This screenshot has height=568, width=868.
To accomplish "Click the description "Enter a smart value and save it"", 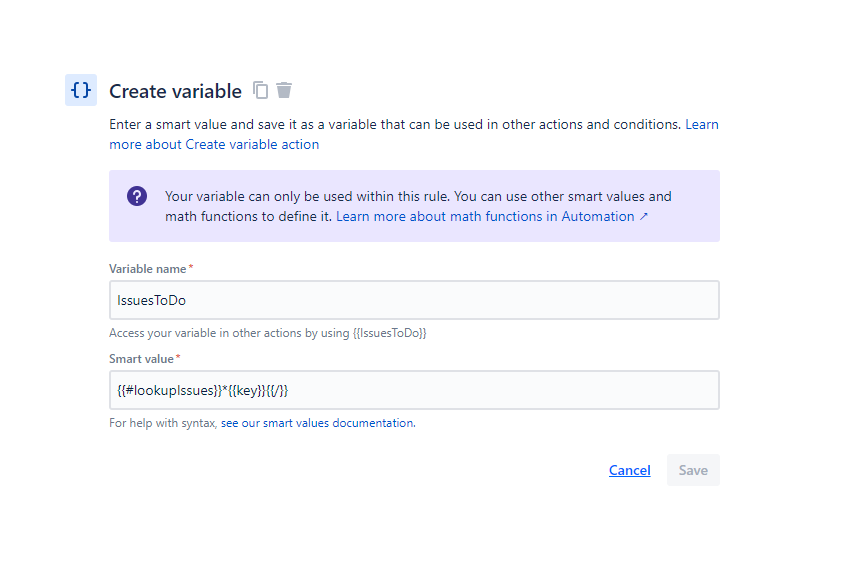I will [203, 125].
